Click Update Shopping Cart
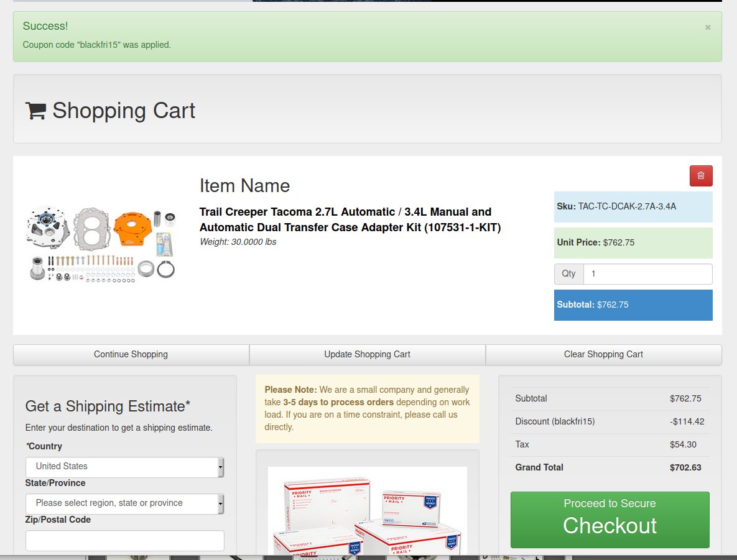 [x=367, y=355]
